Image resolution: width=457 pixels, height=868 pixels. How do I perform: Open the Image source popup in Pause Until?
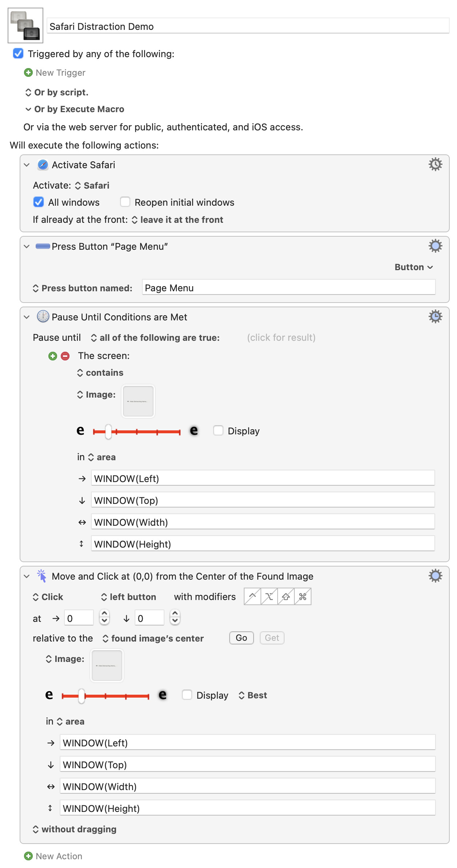[96, 394]
